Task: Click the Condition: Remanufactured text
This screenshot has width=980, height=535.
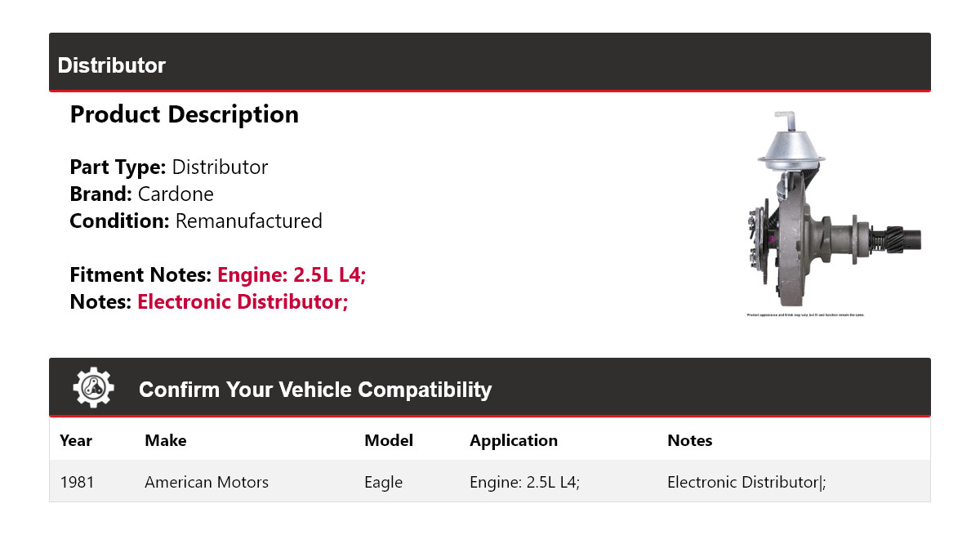Action: [x=196, y=221]
